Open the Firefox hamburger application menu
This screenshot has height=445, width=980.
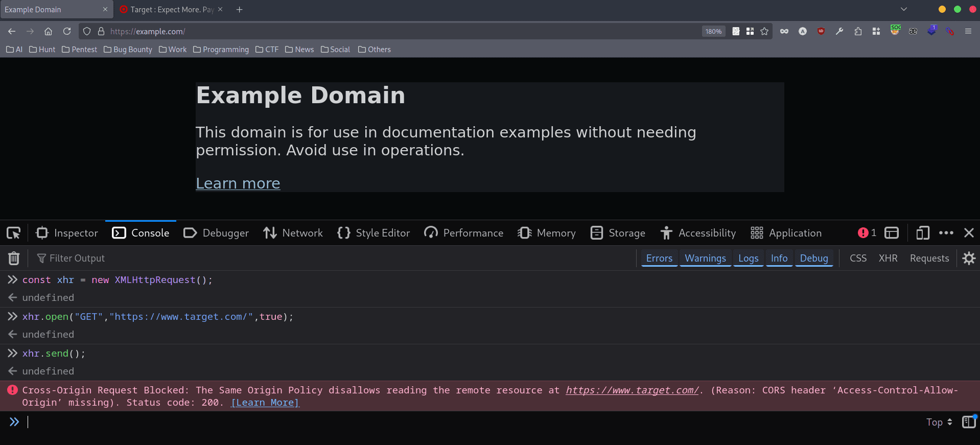pyautogui.click(x=968, y=31)
